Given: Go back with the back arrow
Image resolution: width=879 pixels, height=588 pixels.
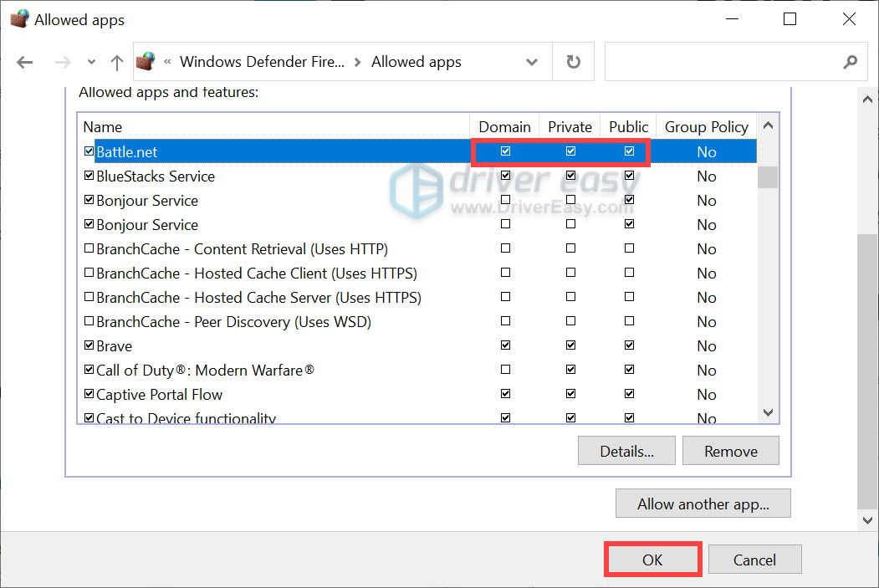Looking at the screenshot, I should pyautogui.click(x=24, y=62).
